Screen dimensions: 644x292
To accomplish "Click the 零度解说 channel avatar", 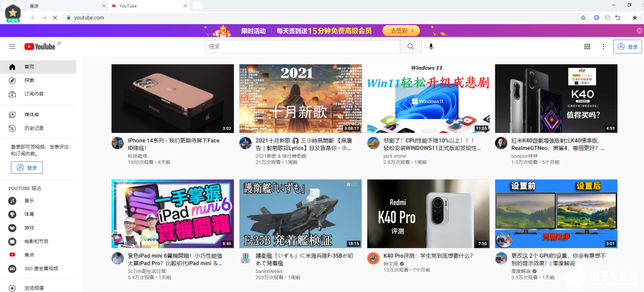I will click(501, 258).
